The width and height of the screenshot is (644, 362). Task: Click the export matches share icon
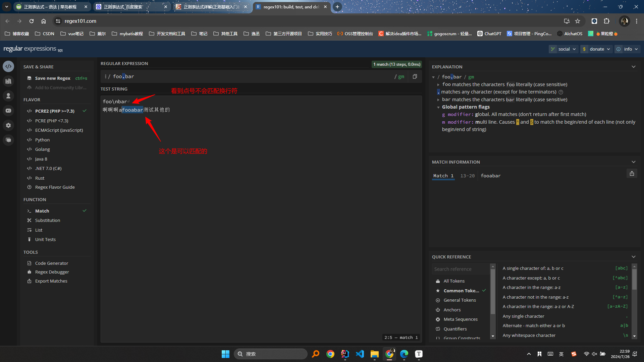(x=632, y=174)
